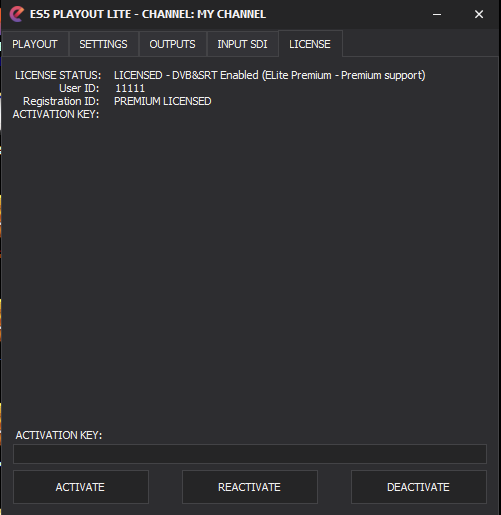501x515 pixels.
Task: Focus the ACTIVATION KEY input field
Action: point(250,454)
